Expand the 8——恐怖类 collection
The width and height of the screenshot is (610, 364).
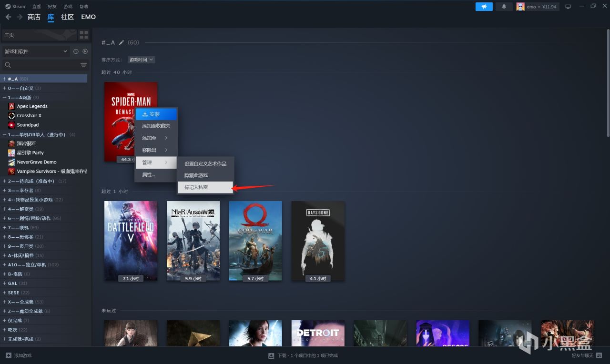(4, 237)
